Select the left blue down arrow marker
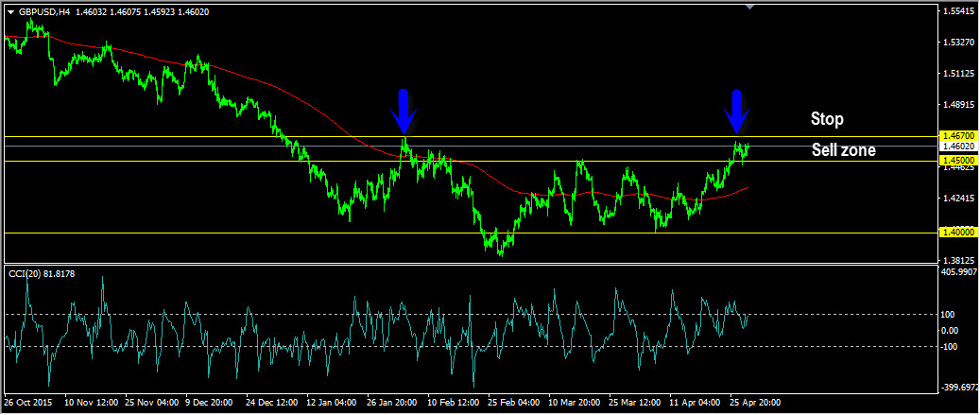The width and height of the screenshot is (980, 415). click(404, 110)
